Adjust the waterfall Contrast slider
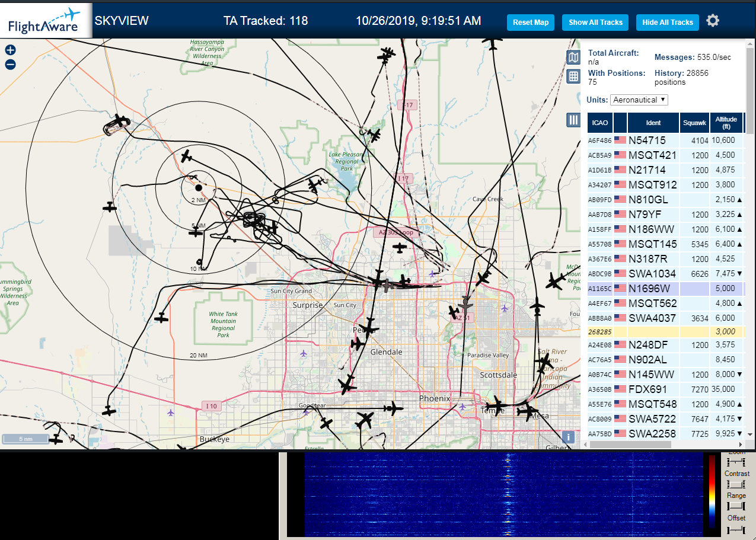 click(x=735, y=484)
